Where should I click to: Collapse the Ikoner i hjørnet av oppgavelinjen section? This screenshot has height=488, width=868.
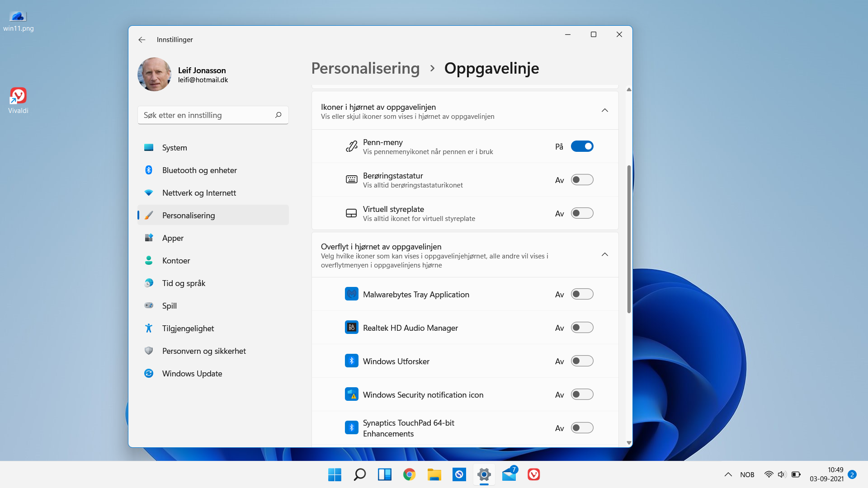(x=605, y=110)
